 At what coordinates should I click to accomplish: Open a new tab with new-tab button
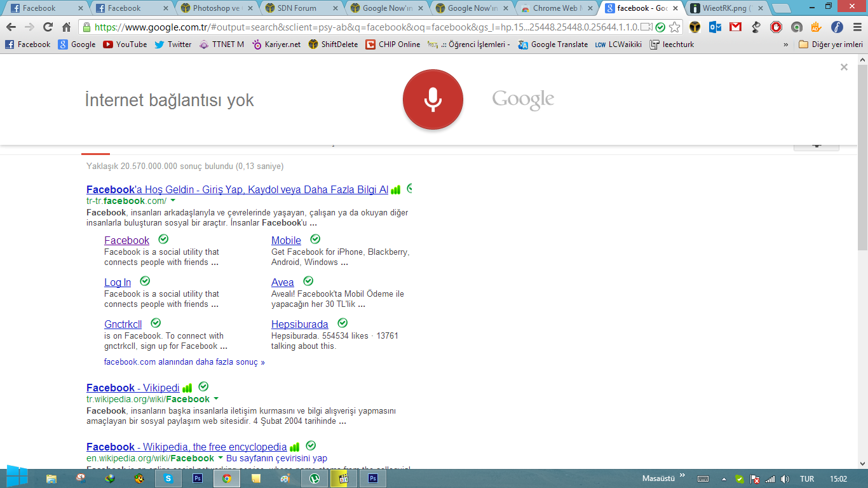click(x=782, y=8)
